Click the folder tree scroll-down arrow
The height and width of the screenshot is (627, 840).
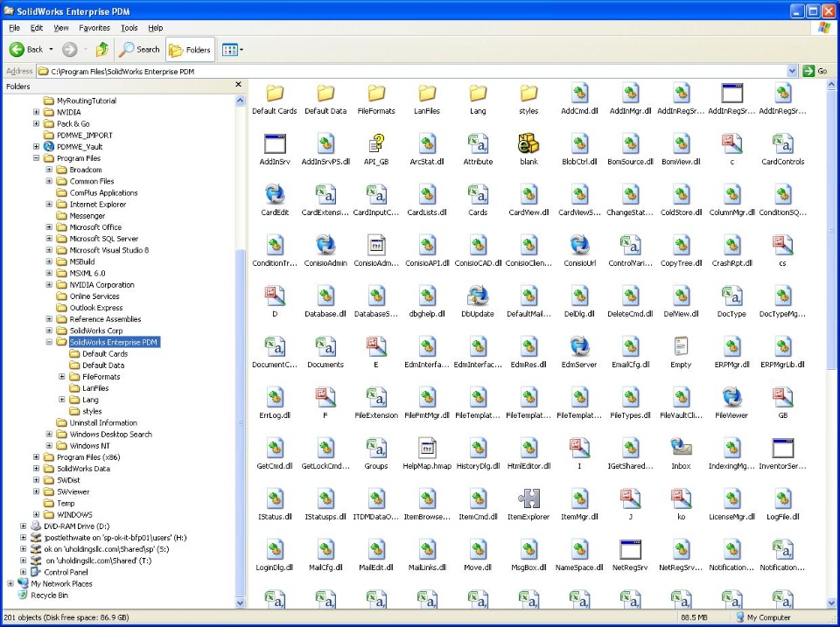240,603
